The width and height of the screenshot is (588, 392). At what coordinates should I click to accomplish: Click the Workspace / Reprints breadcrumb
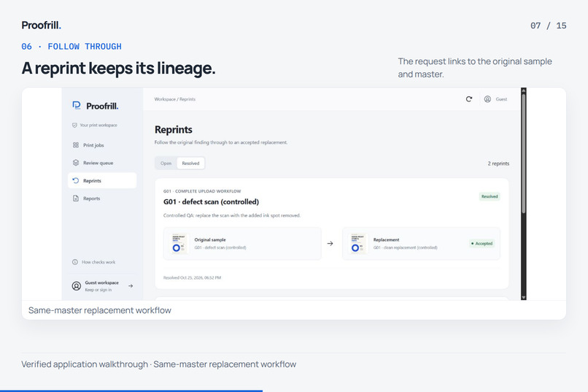(175, 99)
